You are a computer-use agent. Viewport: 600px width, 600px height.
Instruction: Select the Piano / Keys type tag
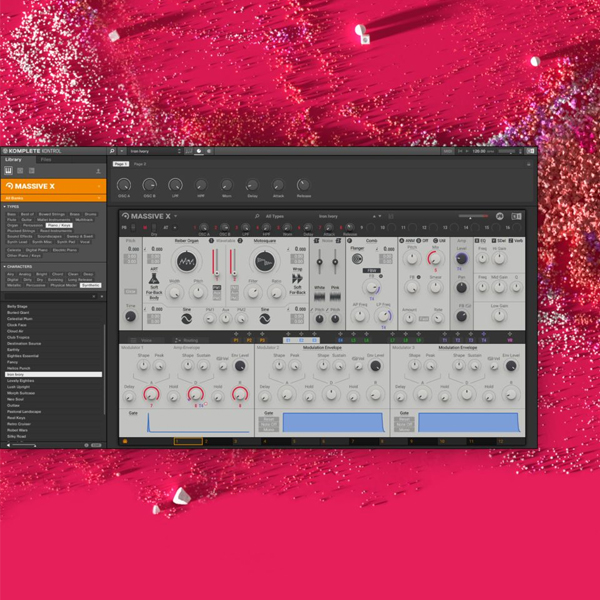point(59,225)
